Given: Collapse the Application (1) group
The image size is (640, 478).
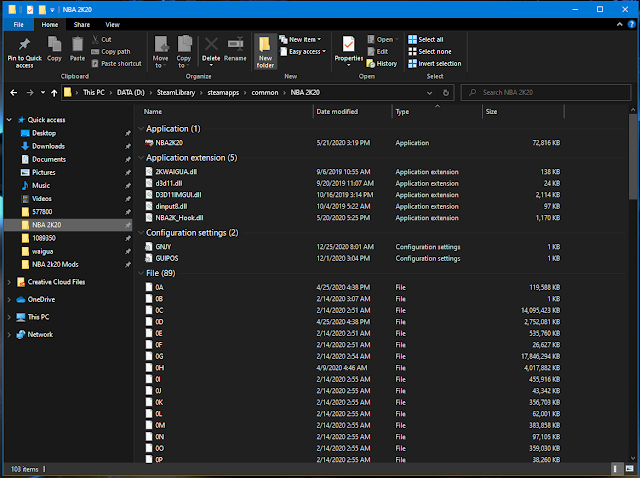Looking at the screenshot, I should (x=141, y=129).
